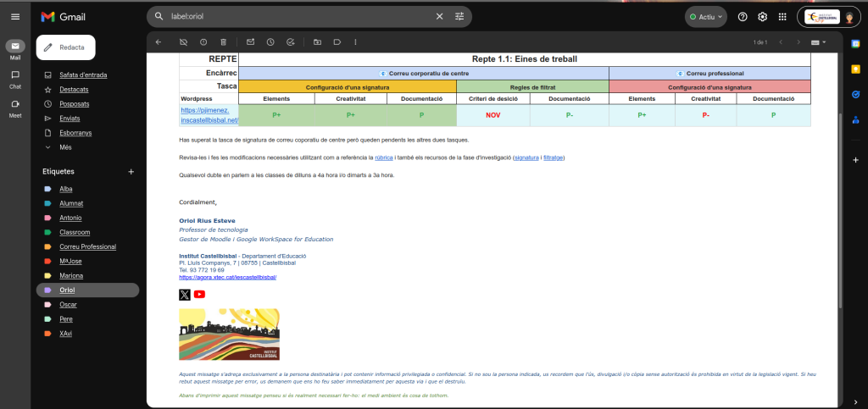868x409 pixels.
Task: Open the Google apps grid
Action: [781, 17]
